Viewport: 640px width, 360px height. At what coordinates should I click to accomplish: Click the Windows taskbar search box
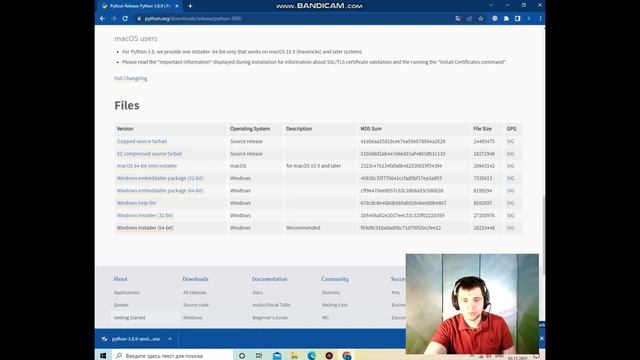click(x=172, y=356)
